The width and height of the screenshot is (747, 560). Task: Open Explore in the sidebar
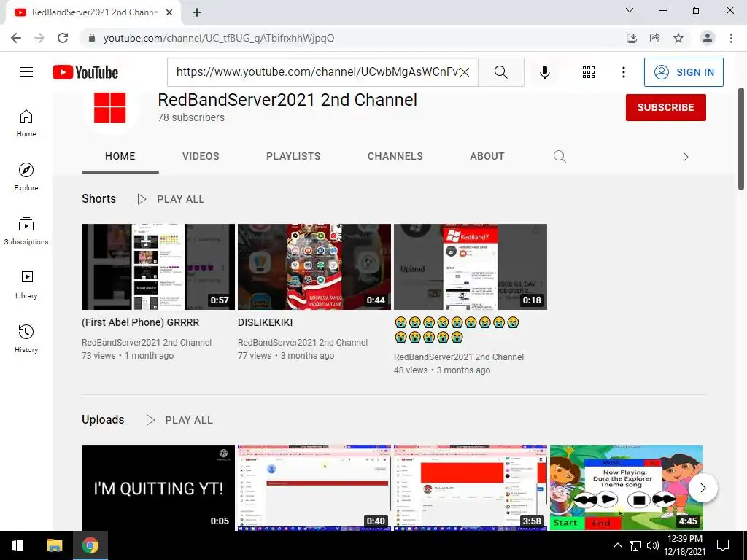(26, 176)
